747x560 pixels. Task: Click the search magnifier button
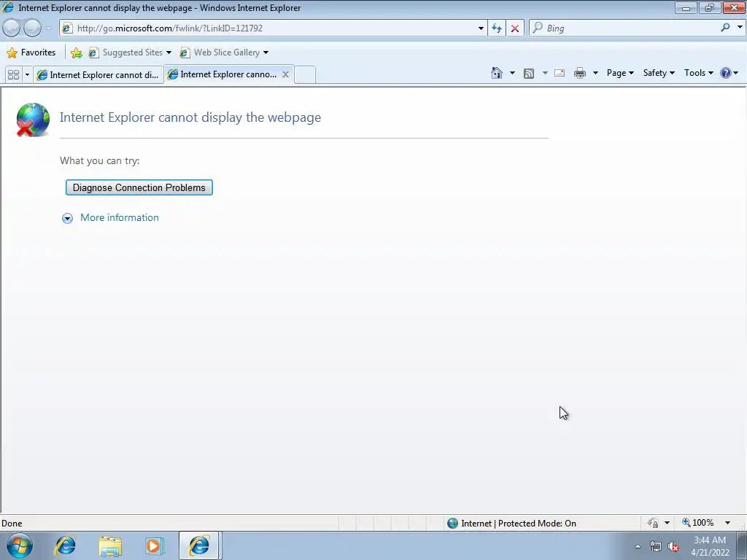(725, 28)
